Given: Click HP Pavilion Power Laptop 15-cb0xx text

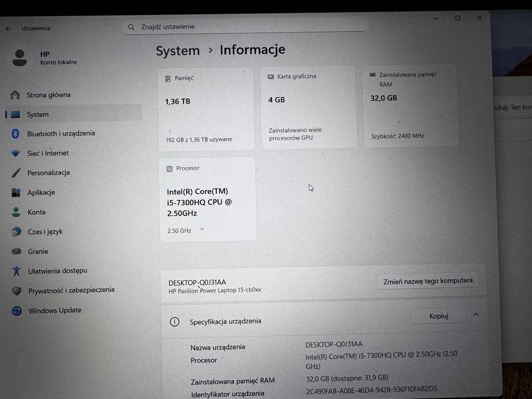Looking at the screenshot, I should pos(215,290).
